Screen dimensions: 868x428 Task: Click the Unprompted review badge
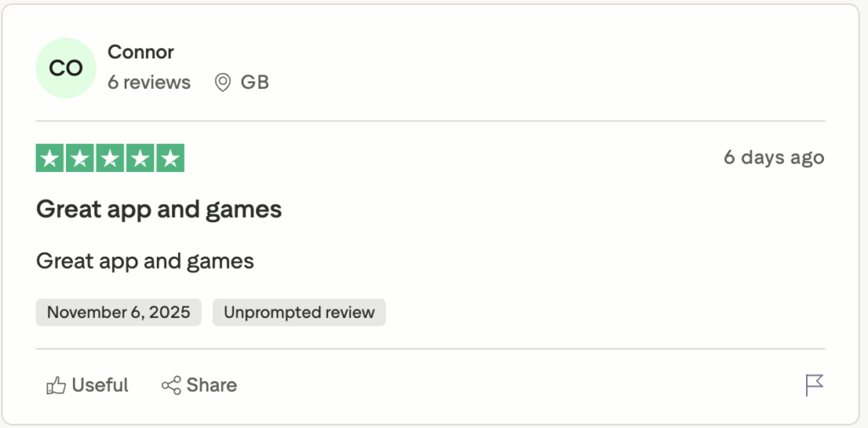pyautogui.click(x=298, y=312)
